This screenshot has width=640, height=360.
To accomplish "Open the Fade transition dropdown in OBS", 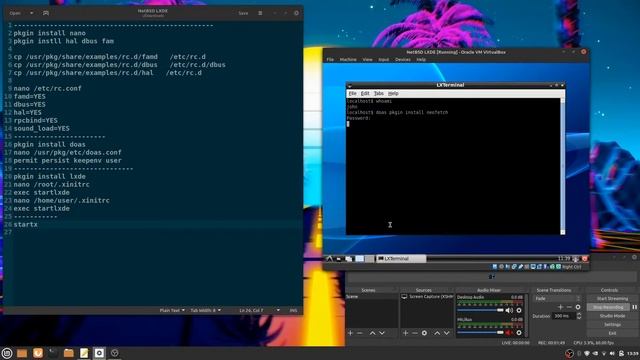I will coord(557,299).
